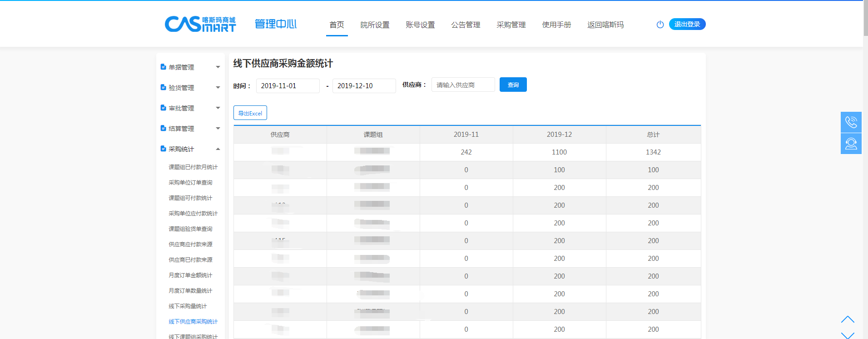The height and width of the screenshot is (339, 868).
Task: Click the start date field 2019-11-01
Action: (288, 86)
